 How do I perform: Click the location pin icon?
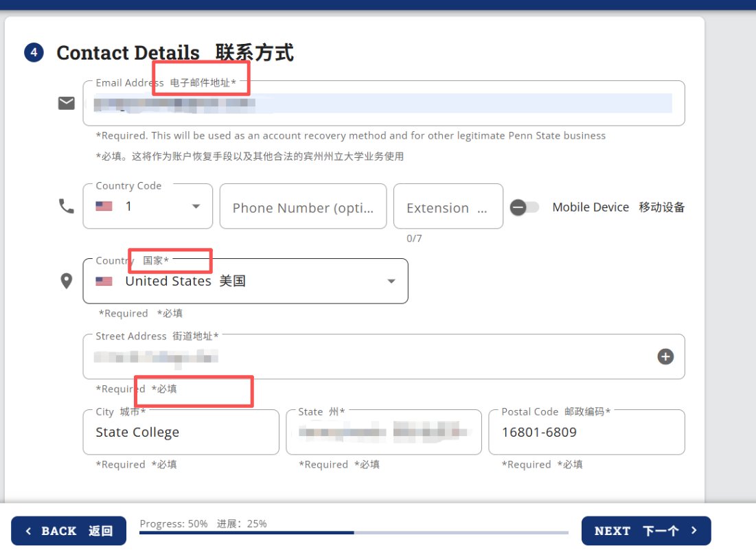pyautogui.click(x=67, y=281)
